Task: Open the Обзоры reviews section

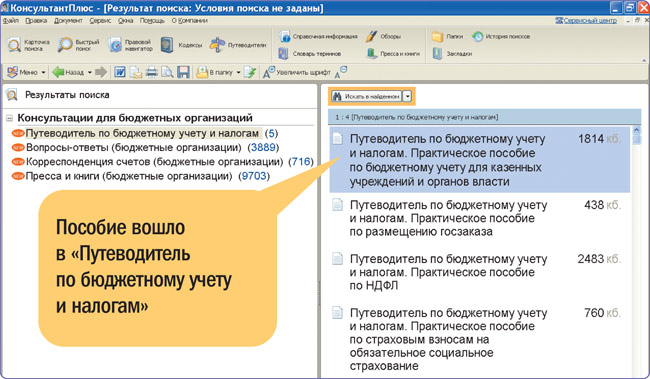Action: [x=383, y=36]
